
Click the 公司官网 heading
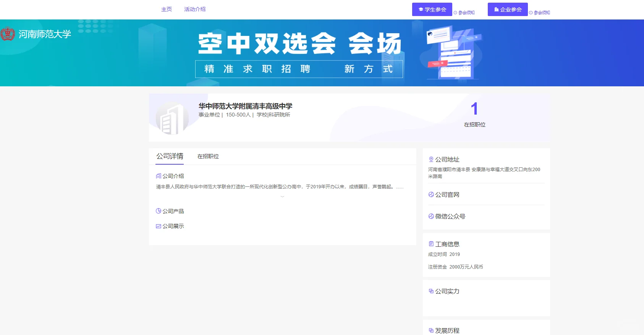447,194
